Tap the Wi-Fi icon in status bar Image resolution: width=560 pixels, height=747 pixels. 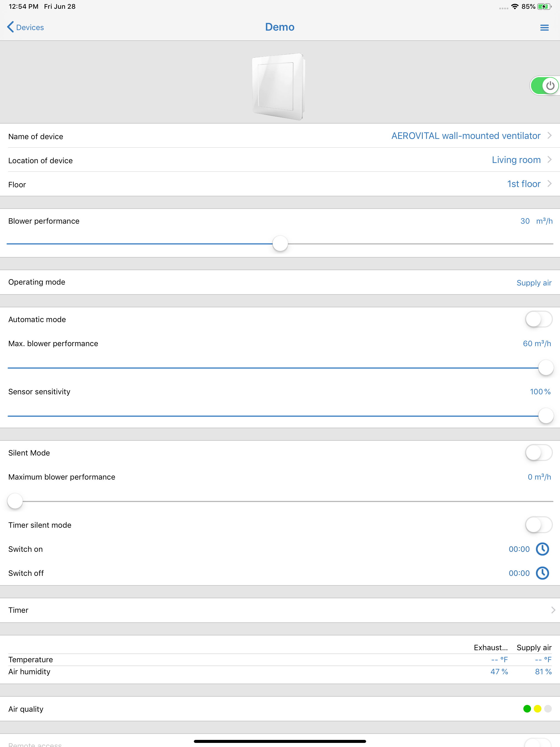[x=515, y=6]
